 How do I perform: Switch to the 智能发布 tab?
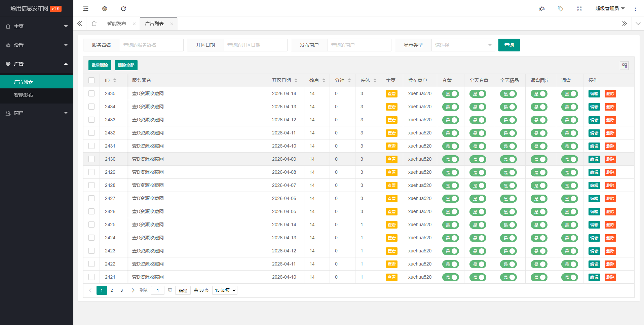pyautogui.click(x=117, y=24)
